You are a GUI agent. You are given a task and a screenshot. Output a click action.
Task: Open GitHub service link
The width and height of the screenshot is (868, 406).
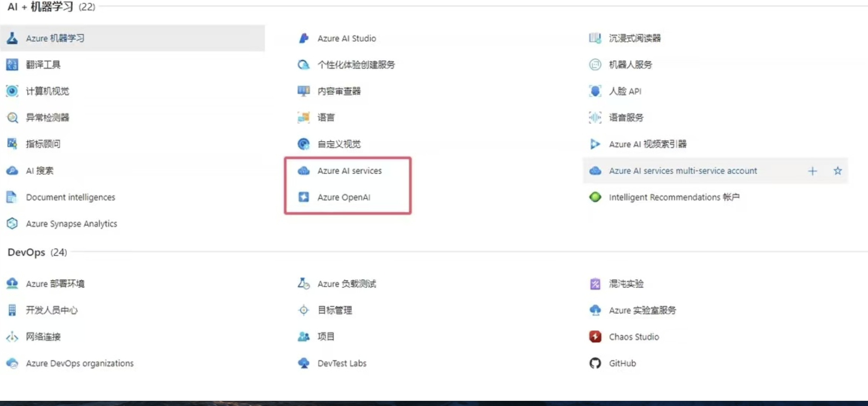[x=622, y=363]
